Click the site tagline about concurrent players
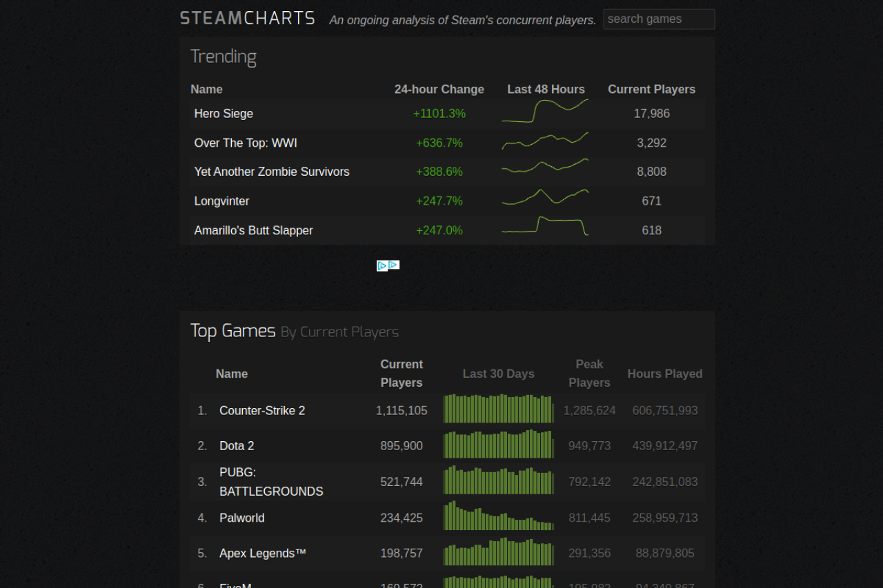Image resolution: width=883 pixels, height=588 pixels. 463,20
